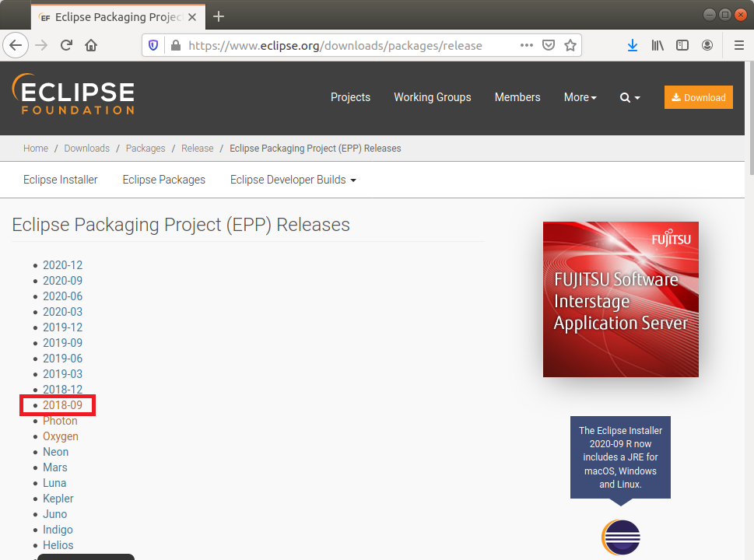
Task: Click the page vertical scrollbar thumb
Action: [x=751, y=117]
